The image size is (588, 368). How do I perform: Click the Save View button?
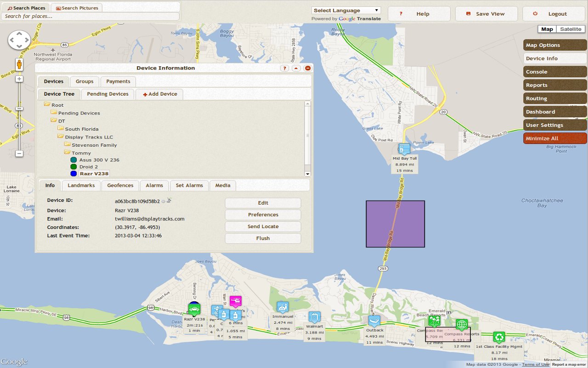point(486,14)
